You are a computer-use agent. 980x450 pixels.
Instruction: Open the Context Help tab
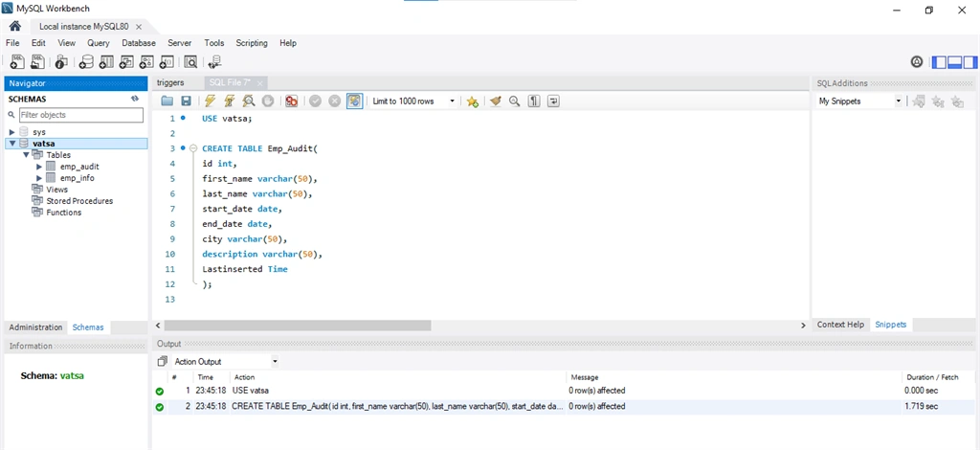tap(840, 325)
